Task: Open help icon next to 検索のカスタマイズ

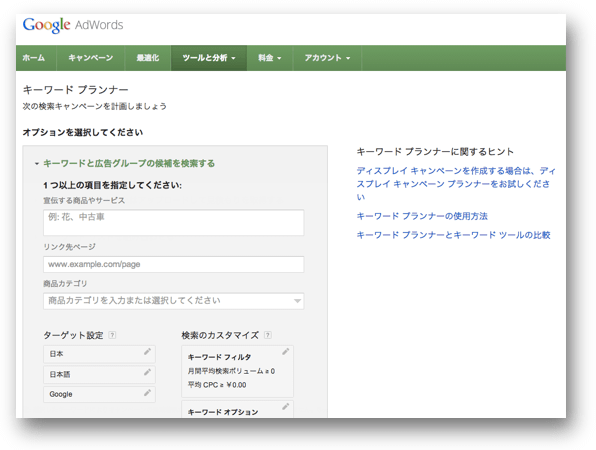Action: (x=268, y=335)
